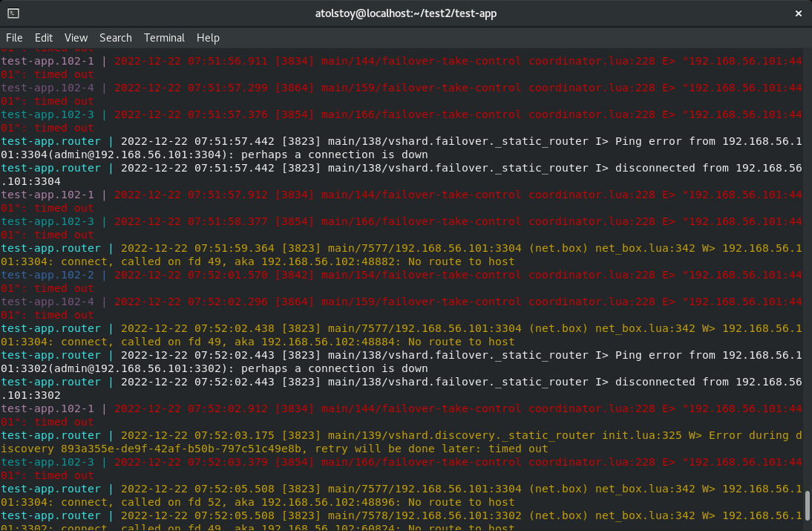The height and width of the screenshot is (531, 812).
Task: Click the first test-app.102-4 log prefix
Action: [x=47, y=88]
